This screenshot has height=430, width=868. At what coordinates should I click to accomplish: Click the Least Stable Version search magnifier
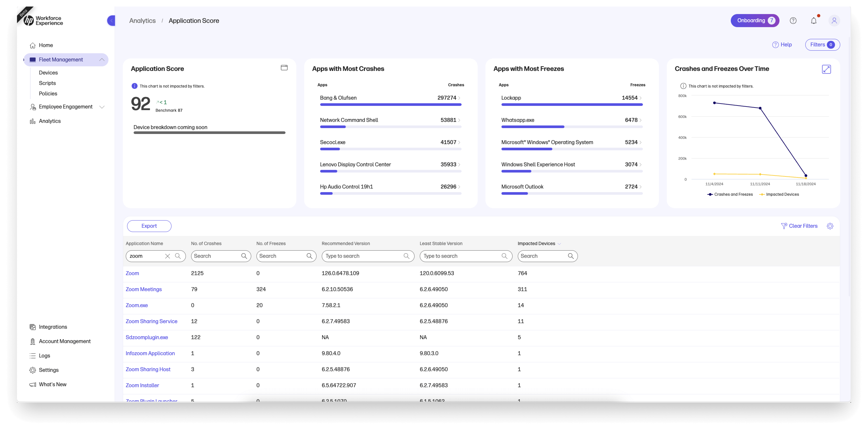click(504, 256)
